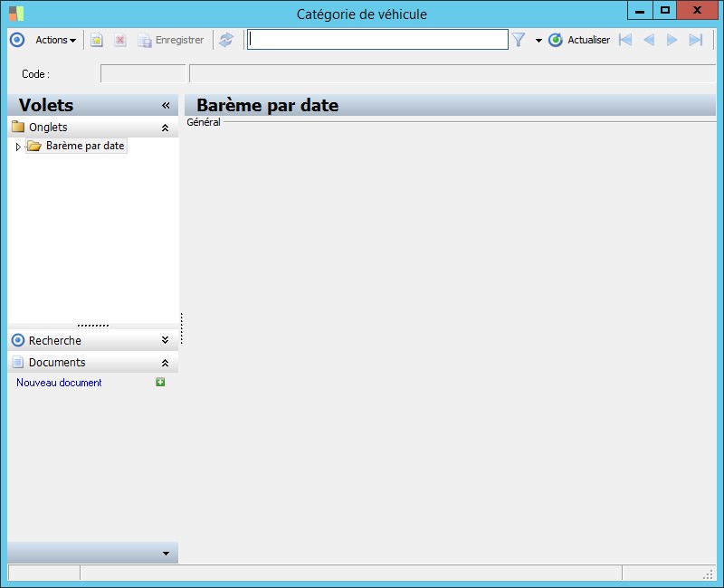Click the Général group label
Image resolution: width=724 pixels, height=588 pixels.
coord(203,122)
